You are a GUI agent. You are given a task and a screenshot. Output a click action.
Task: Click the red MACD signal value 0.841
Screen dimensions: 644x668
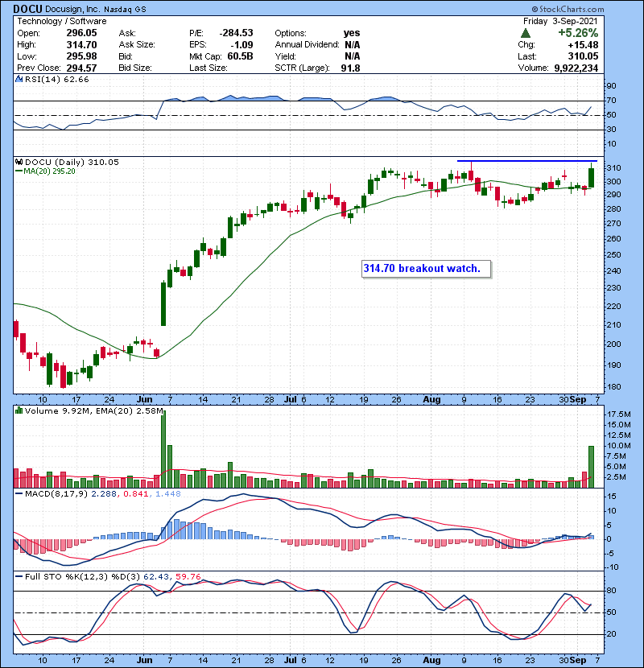tap(135, 494)
